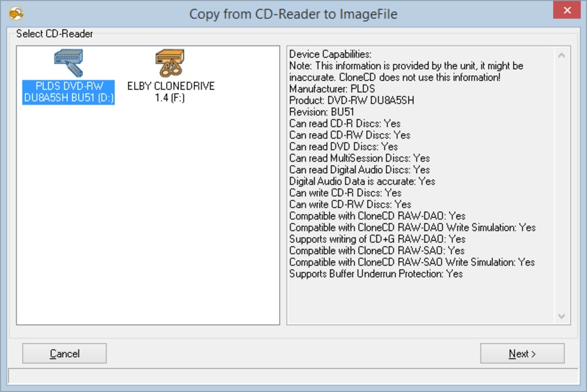Cancel the copy wizard
Image resolution: width=587 pixels, height=392 pixels.
[64, 353]
